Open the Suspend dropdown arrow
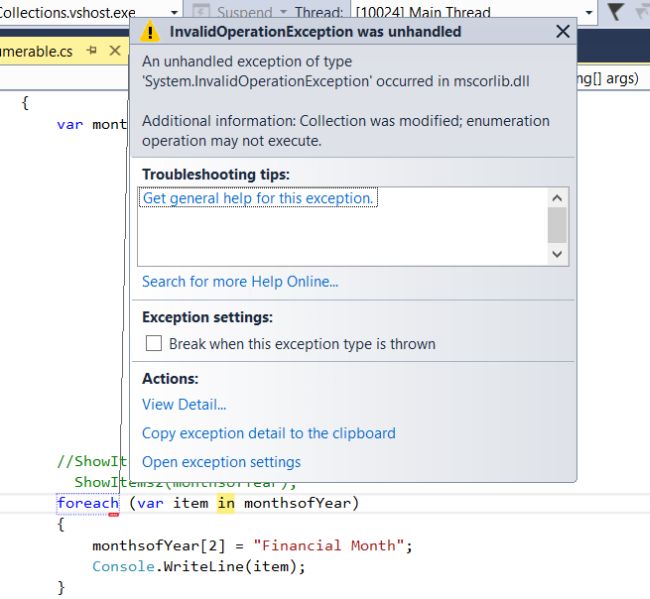This screenshot has height=599, width=650. (x=283, y=12)
